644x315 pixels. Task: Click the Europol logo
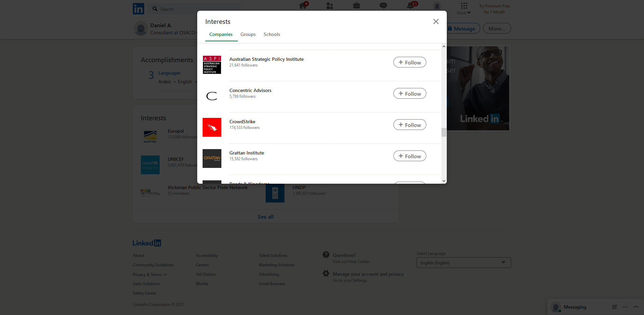click(150, 137)
